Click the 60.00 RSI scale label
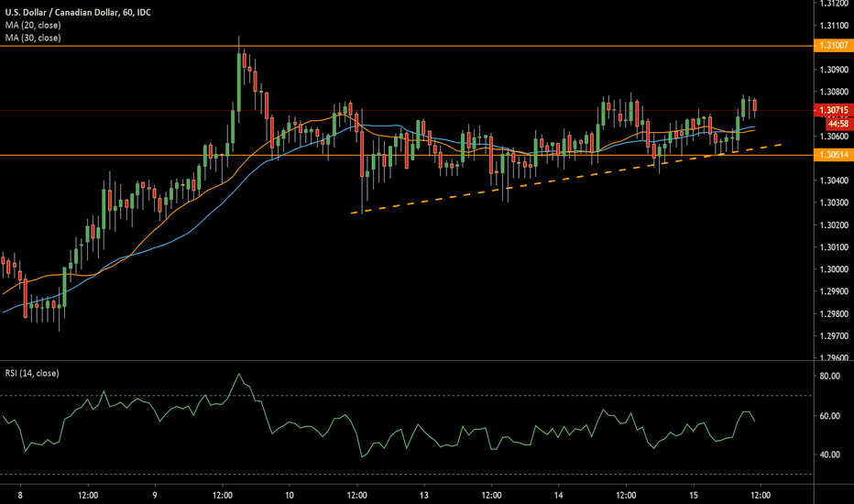This screenshot has height=504, width=854. [x=830, y=416]
